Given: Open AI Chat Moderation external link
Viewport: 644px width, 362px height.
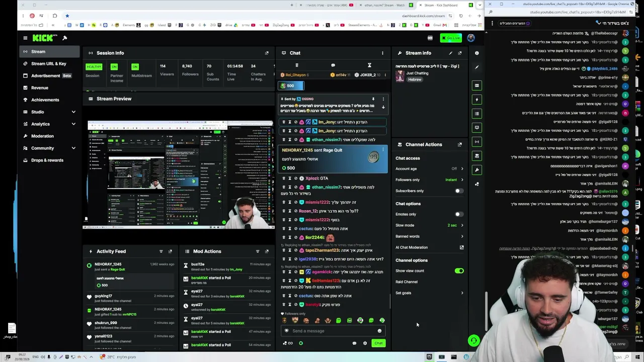Looking at the screenshot, I should tap(461, 247).
